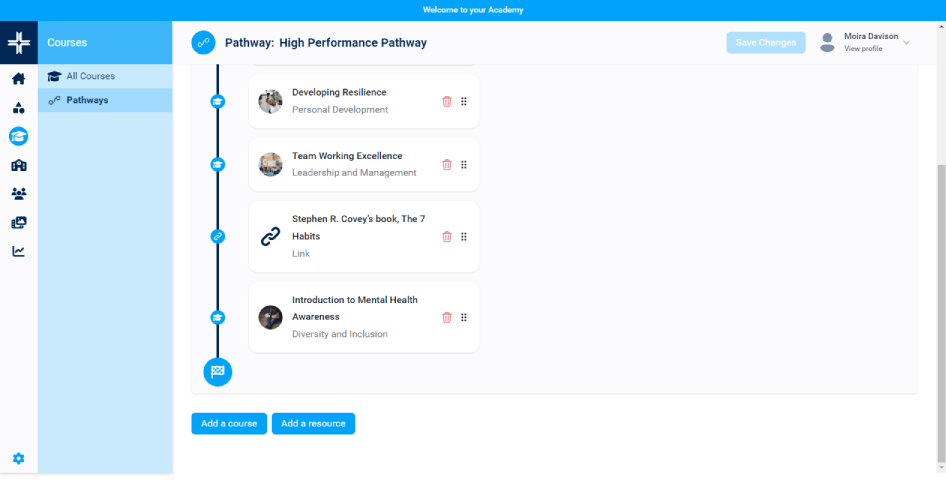Click drag handle for Introduction to Mental Health
This screenshot has height=480, width=946.
point(464,317)
